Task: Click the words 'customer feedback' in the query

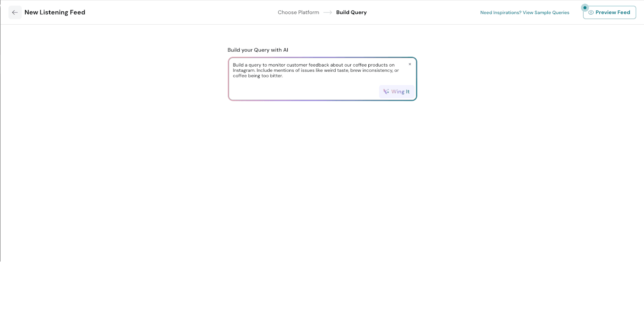Action: click(x=308, y=65)
